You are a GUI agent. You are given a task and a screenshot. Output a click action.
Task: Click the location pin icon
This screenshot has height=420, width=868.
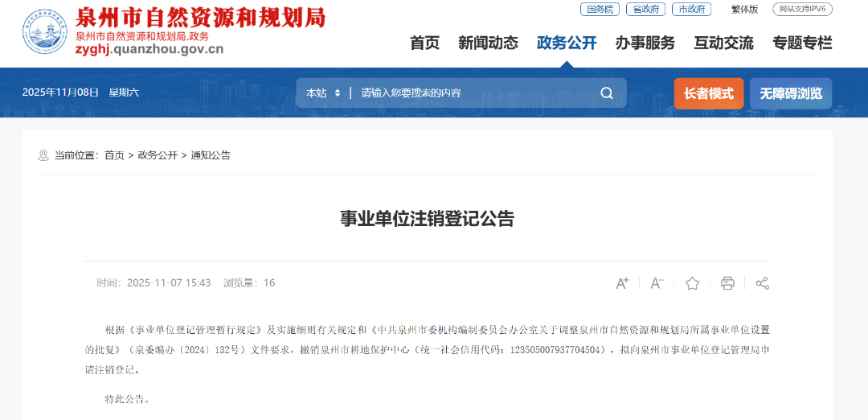[43, 155]
